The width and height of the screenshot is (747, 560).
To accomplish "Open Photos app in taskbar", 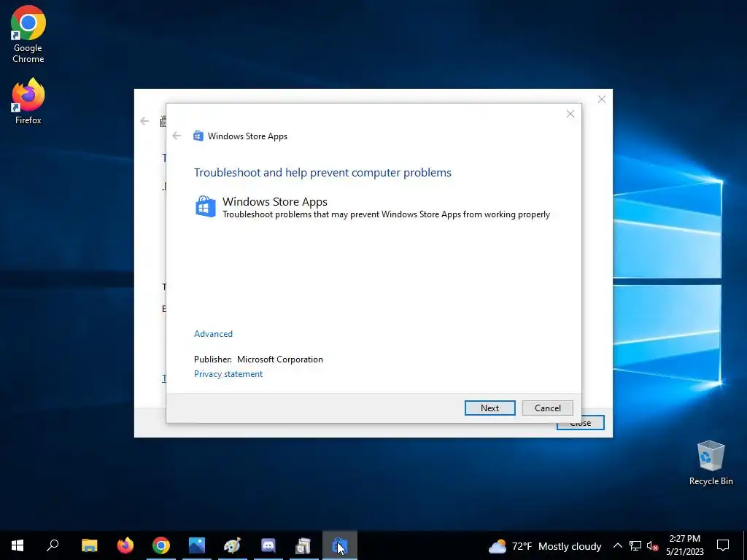I will point(197,545).
